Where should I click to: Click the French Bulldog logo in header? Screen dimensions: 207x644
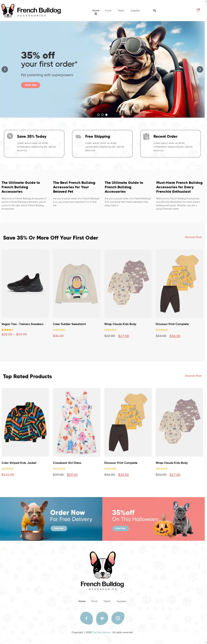tap(31, 11)
